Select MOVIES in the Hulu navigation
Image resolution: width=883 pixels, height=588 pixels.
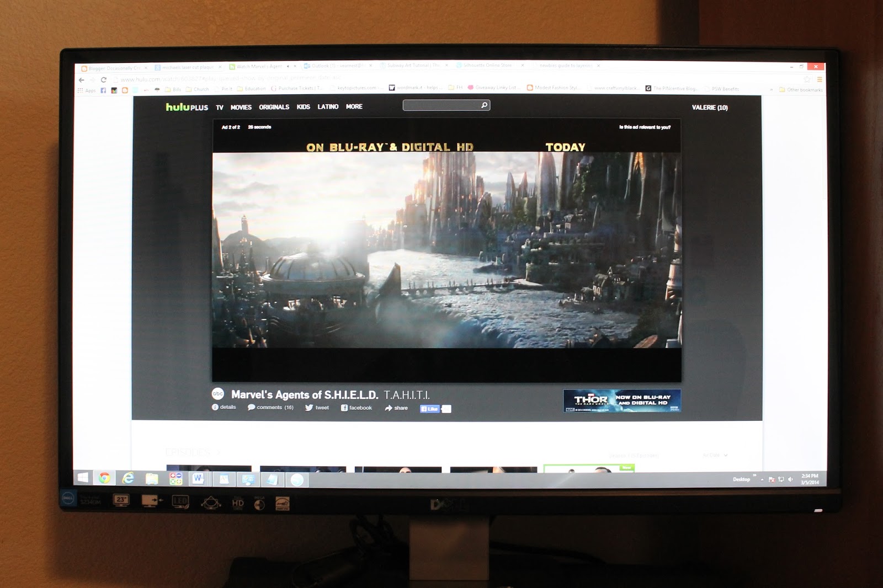pos(241,108)
